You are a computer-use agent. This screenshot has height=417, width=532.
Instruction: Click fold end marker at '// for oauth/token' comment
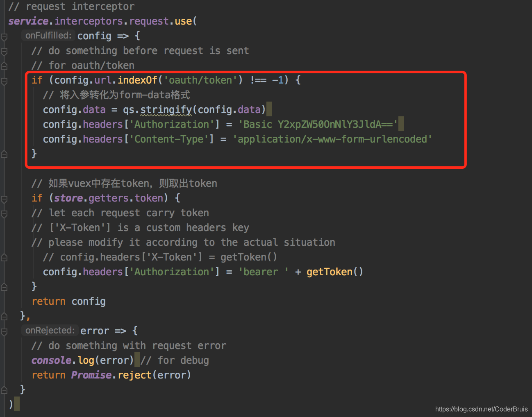[4, 66]
